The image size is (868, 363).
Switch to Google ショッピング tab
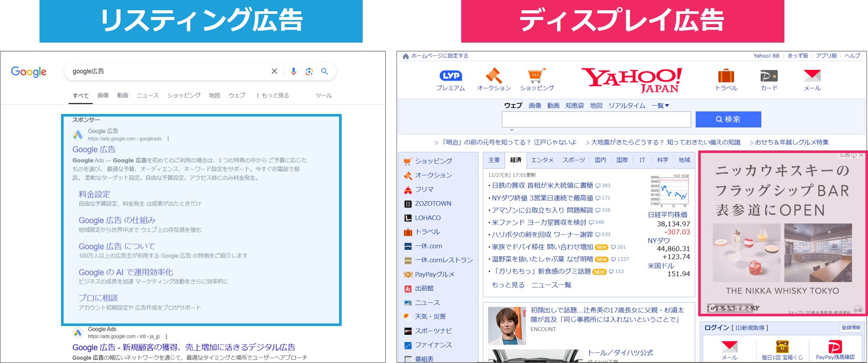(184, 95)
